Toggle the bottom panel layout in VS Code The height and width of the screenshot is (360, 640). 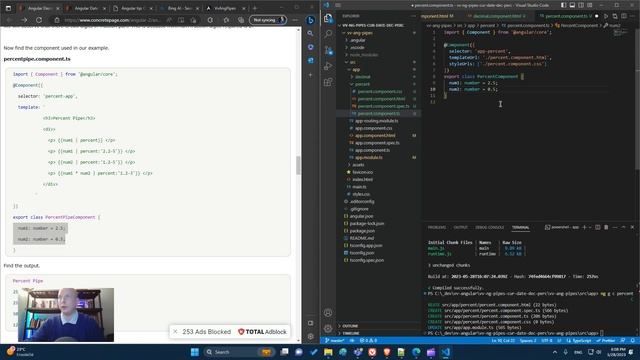(572, 5)
